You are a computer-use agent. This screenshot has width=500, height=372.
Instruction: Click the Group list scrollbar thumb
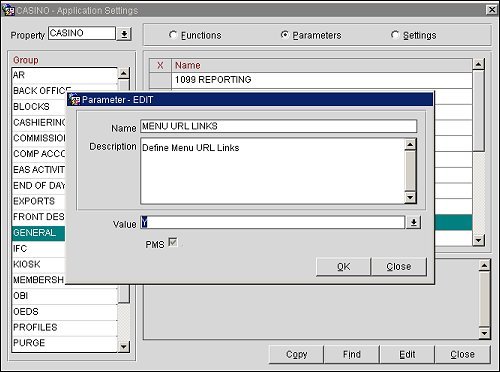(x=124, y=295)
